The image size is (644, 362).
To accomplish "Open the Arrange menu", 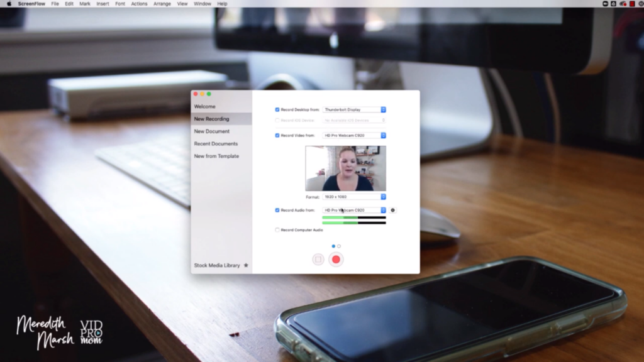I will 162,4.
